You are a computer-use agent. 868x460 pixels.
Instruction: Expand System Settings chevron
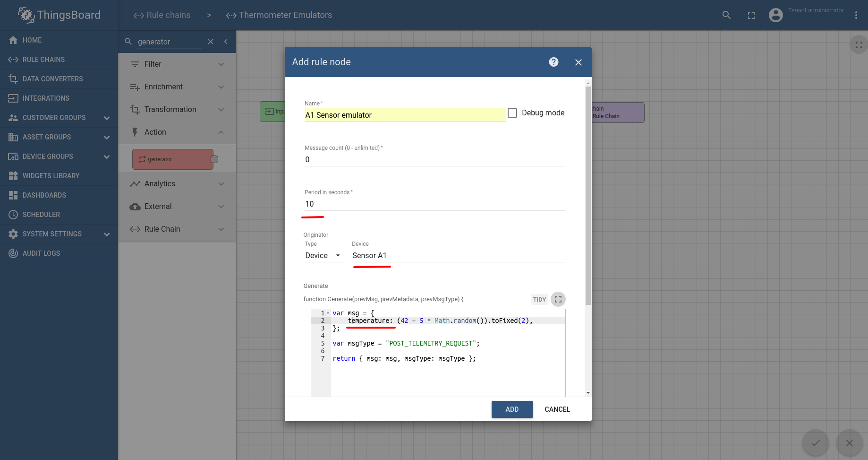pyautogui.click(x=107, y=234)
